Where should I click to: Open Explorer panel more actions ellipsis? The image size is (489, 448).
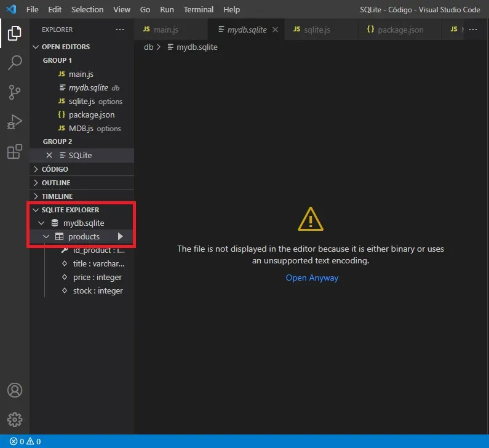[120, 30]
